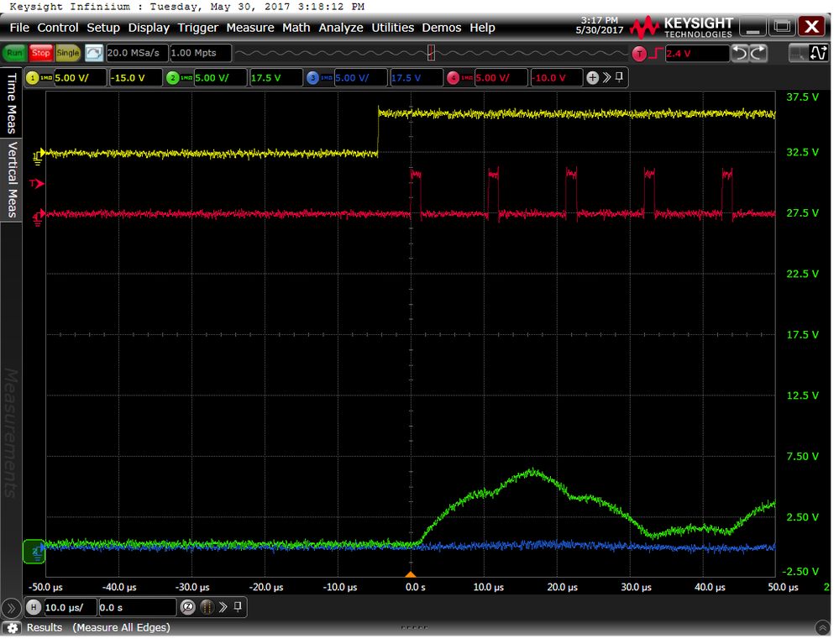Toggle channel 2 green button
Screen dimensions: 839x644
[x=173, y=78]
